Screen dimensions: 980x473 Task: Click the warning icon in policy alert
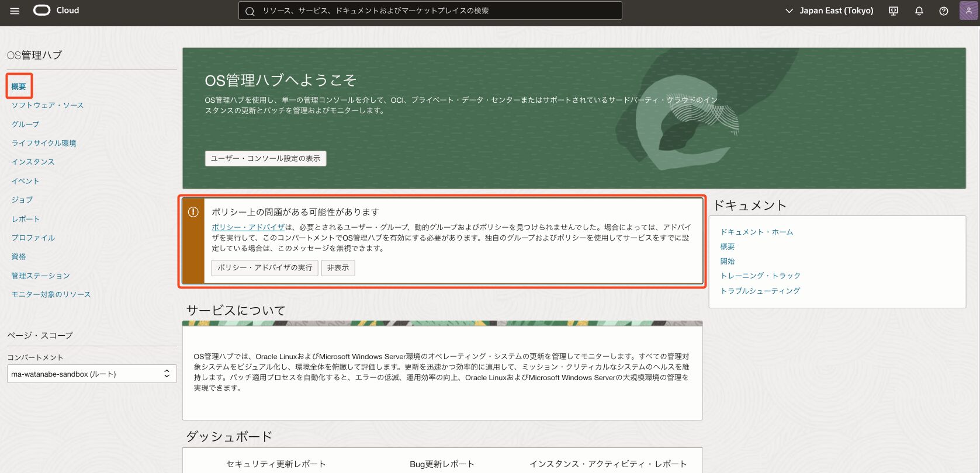(x=193, y=212)
